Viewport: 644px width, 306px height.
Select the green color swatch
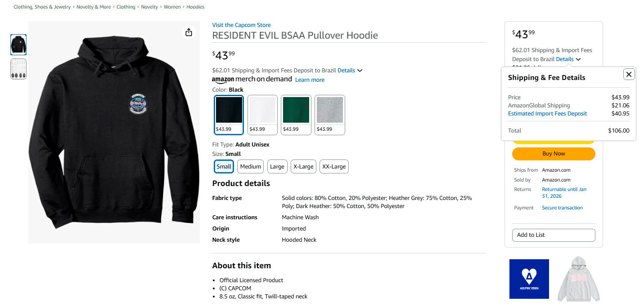pos(296,115)
